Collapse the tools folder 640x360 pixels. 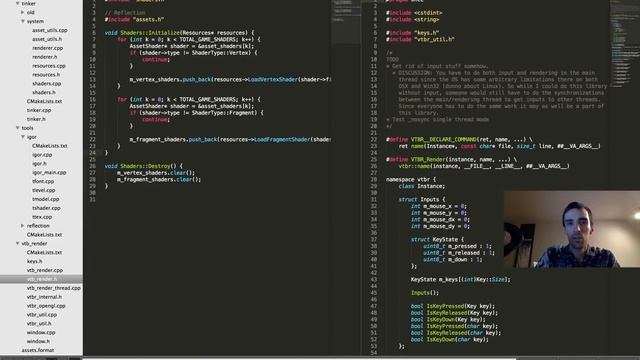[18, 128]
